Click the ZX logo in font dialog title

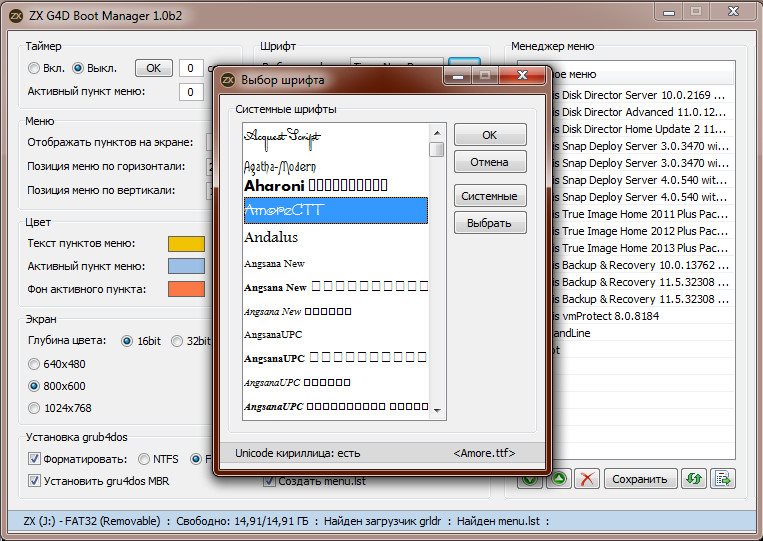pos(227,80)
